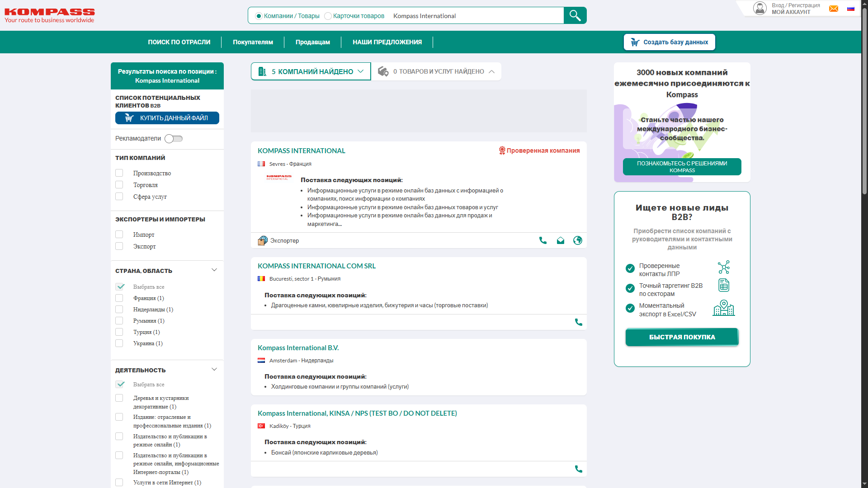Check the Экспорт checkbox

(119, 246)
